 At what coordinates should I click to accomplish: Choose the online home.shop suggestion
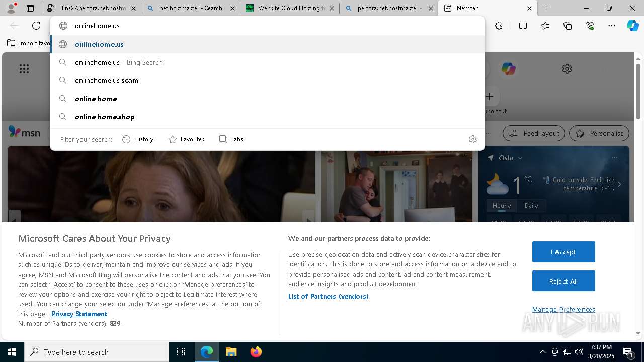click(x=268, y=117)
